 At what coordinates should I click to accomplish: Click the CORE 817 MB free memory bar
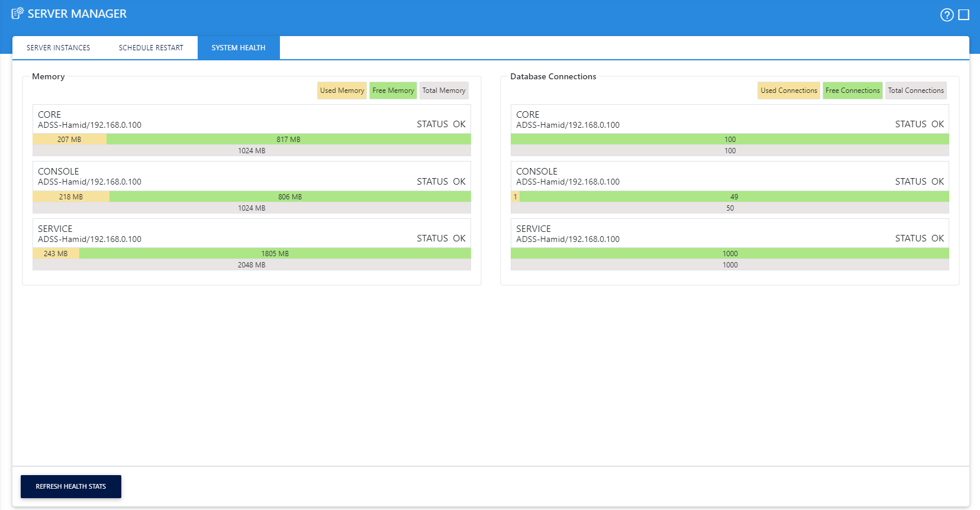point(288,140)
